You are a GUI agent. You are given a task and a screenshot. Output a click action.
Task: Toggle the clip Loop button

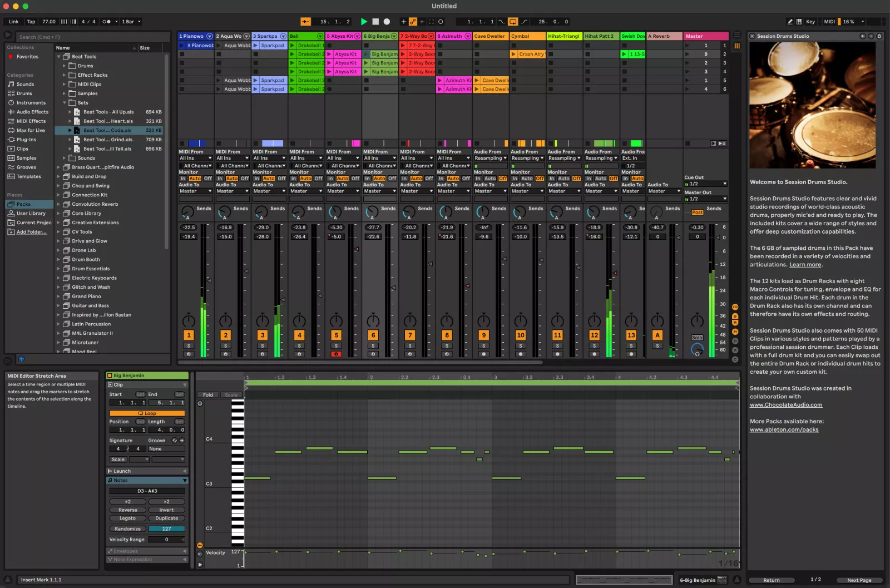147,413
